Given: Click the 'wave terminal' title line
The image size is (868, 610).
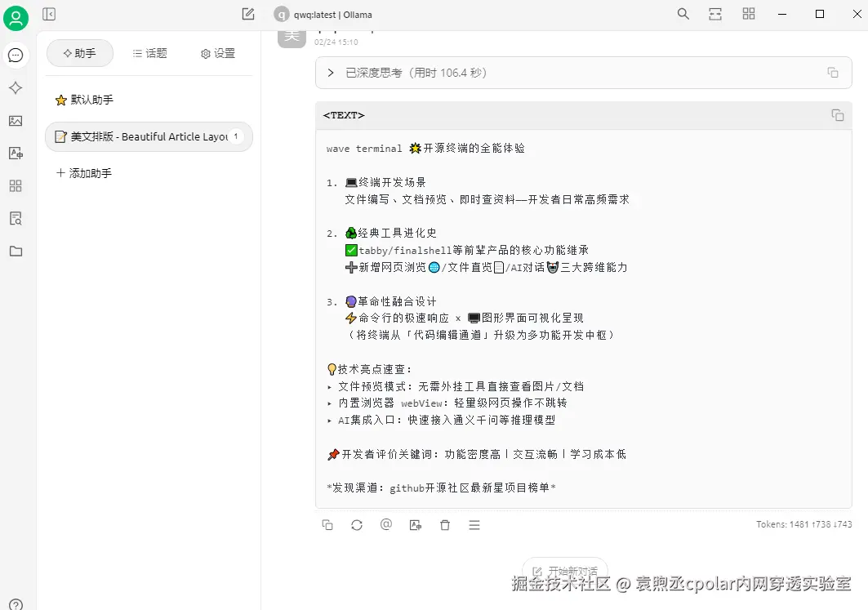Looking at the screenshot, I should pos(425,149).
